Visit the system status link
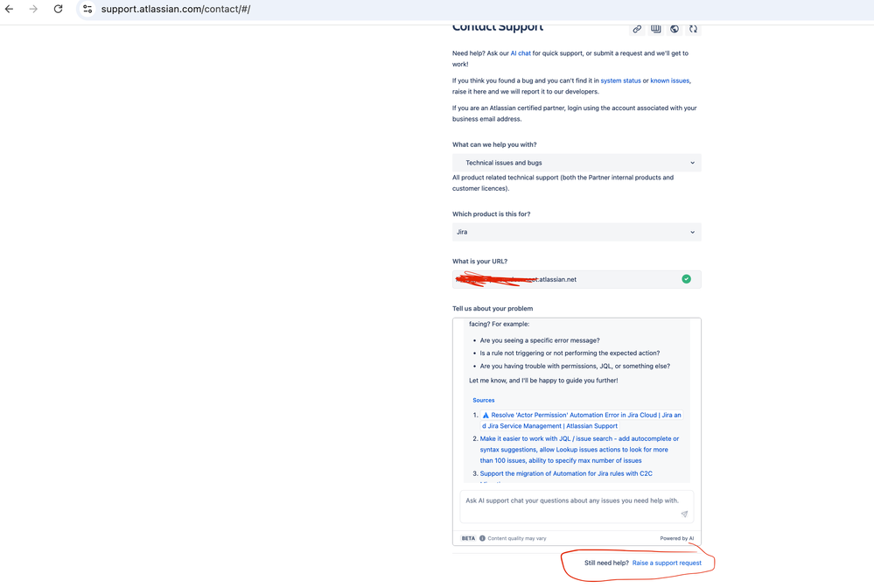Screen dimensions: 874x588 [619, 80]
